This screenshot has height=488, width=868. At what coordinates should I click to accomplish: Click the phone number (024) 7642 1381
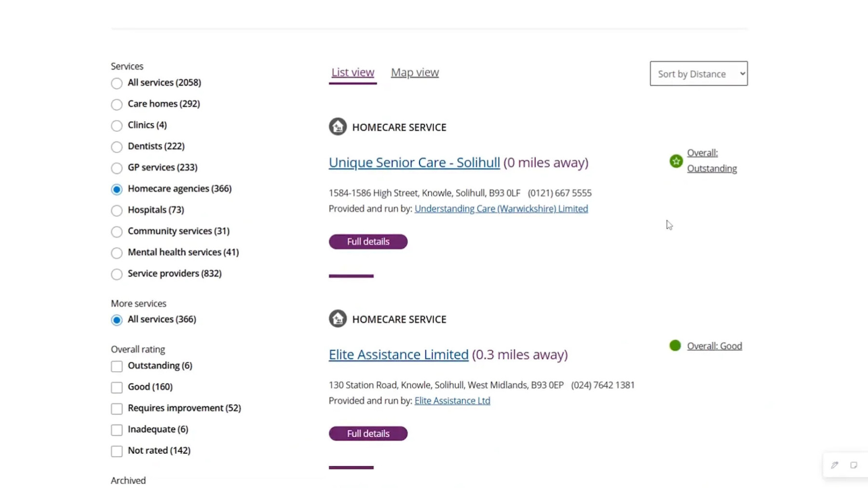click(603, 385)
